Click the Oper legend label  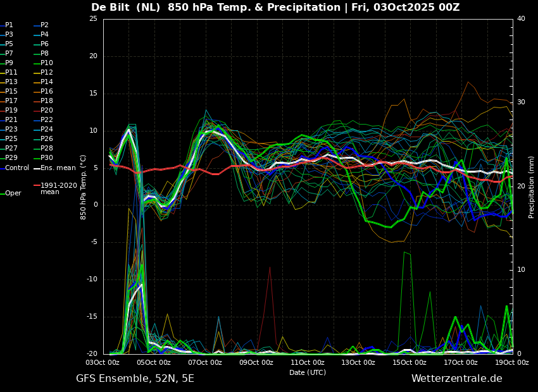pyautogui.click(x=13, y=193)
